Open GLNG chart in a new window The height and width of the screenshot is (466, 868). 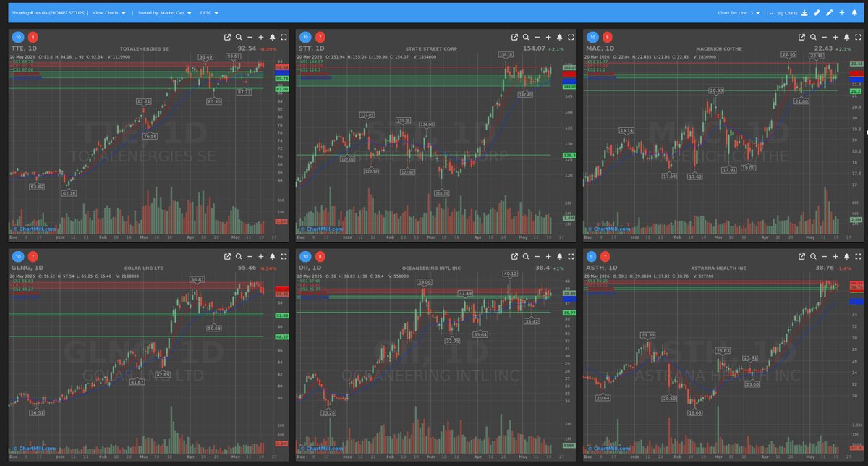pos(228,256)
